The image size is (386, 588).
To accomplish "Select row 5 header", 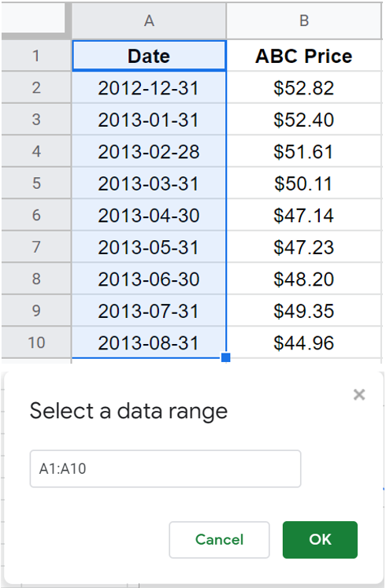I will pyautogui.click(x=36, y=183).
